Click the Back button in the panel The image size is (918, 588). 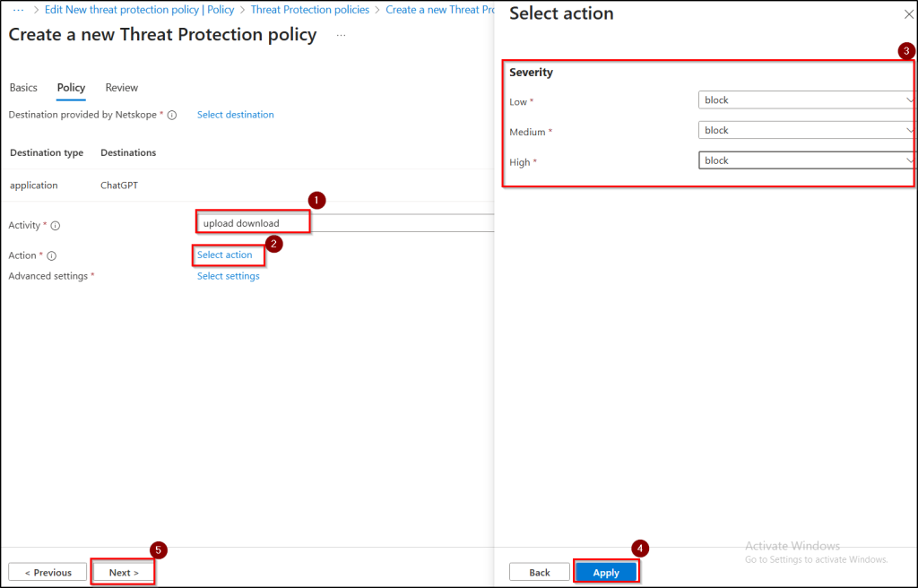540,572
